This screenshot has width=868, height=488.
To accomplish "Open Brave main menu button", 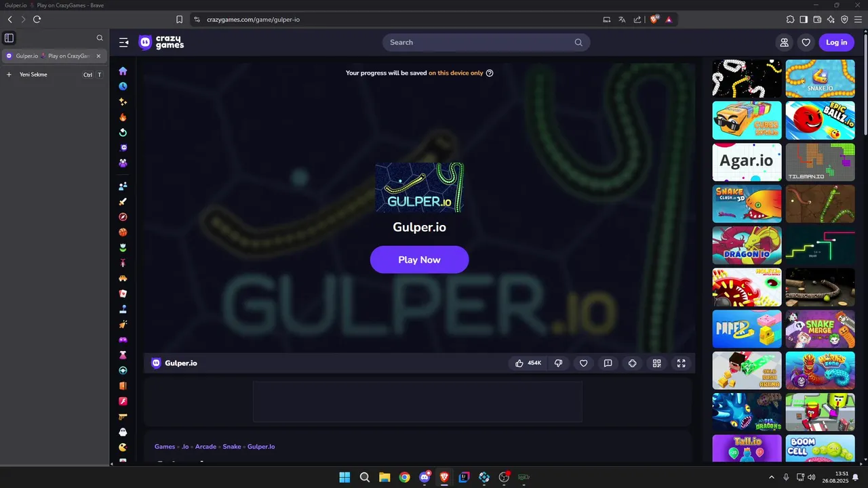I will point(858,20).
